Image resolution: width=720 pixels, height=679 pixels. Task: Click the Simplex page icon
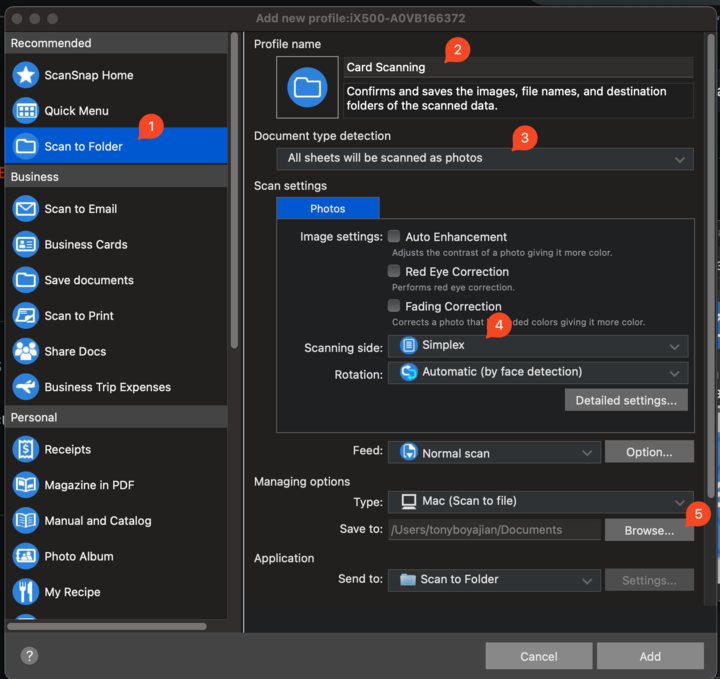(x=408, y=345)
